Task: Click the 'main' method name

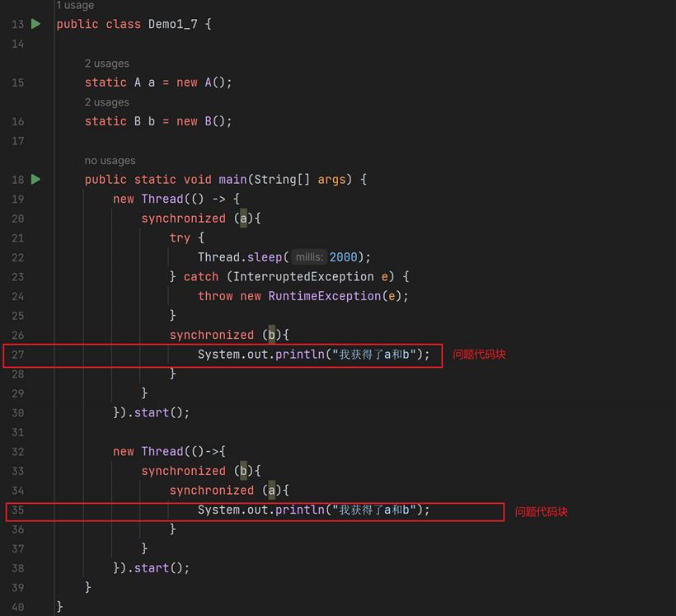Action: 232,179
